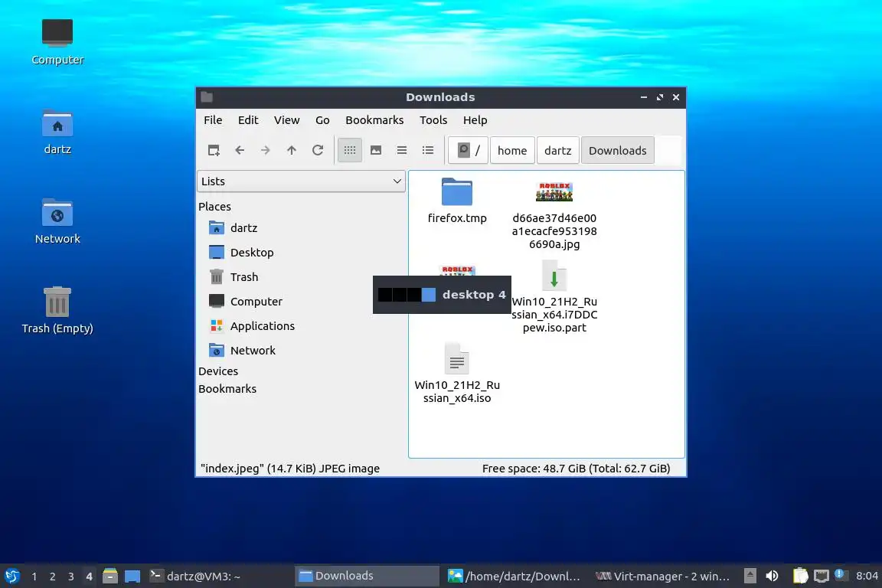Screen dimensions: 882x588
Task: Open the View menu
Action: pos(287,120)
